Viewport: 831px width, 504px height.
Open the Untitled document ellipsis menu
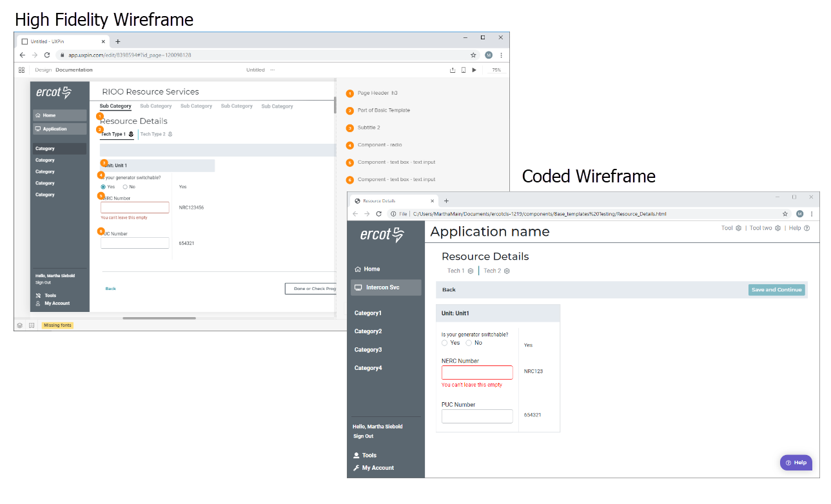(x=272, y=70)
